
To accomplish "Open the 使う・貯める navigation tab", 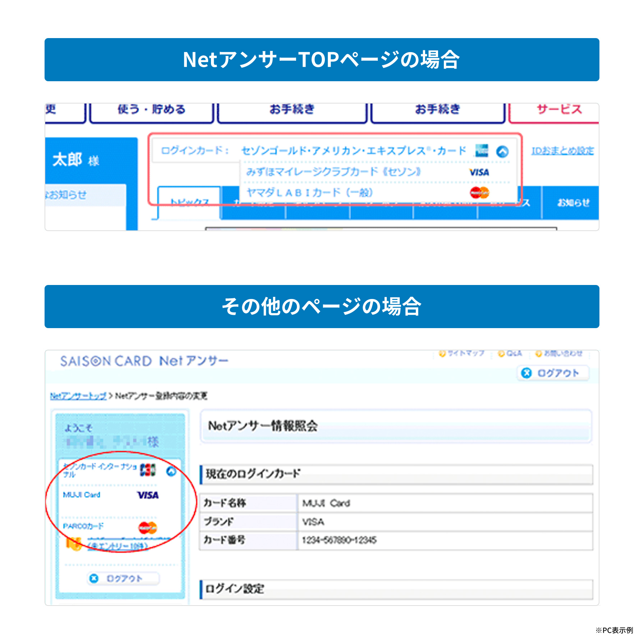I will (x=151, y=110).
